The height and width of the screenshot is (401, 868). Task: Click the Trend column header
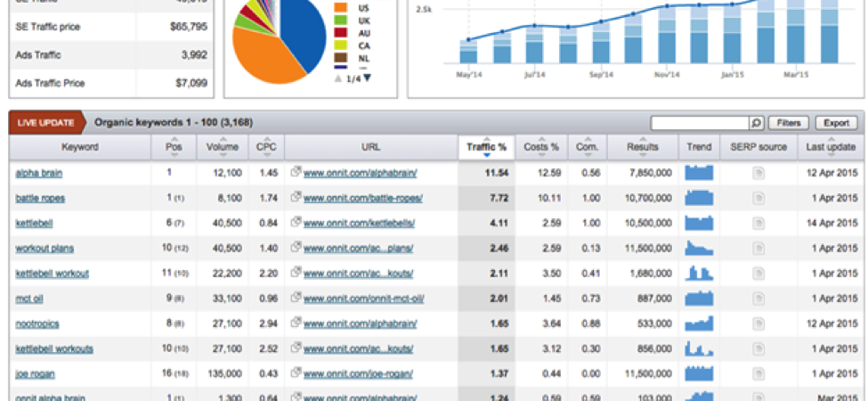(699, 147)
